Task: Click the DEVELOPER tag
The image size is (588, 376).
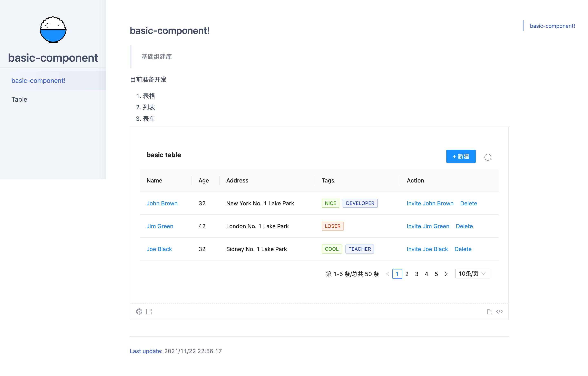Action: tap(360, 203)
